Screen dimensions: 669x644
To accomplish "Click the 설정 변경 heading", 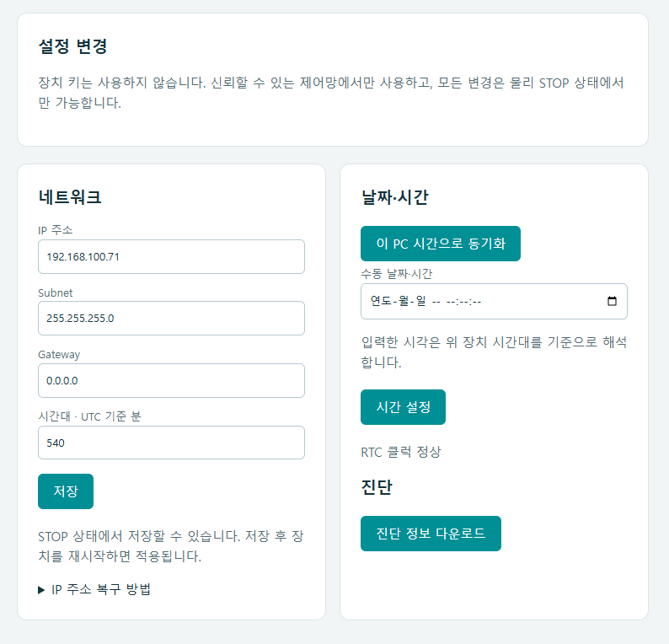I will pyautogui.click(x=72, y=46).
